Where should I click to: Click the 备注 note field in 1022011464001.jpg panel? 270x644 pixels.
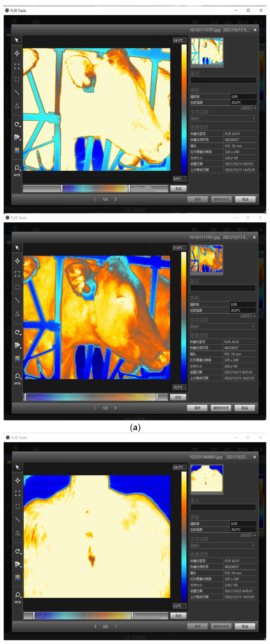(223, 507)
